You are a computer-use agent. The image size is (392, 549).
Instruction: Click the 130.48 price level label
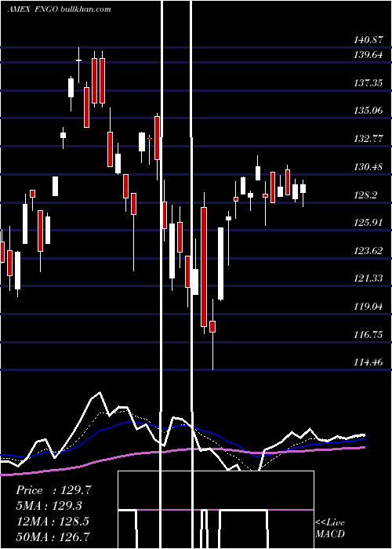point(368,166)
